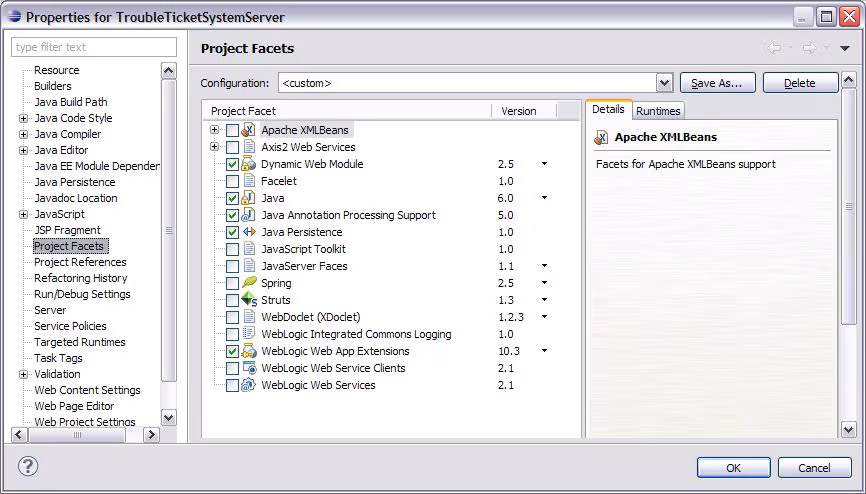Enable the Axis2 Web Services checkbox
Viewport: 866px width, 494px height.
(233, 148)
